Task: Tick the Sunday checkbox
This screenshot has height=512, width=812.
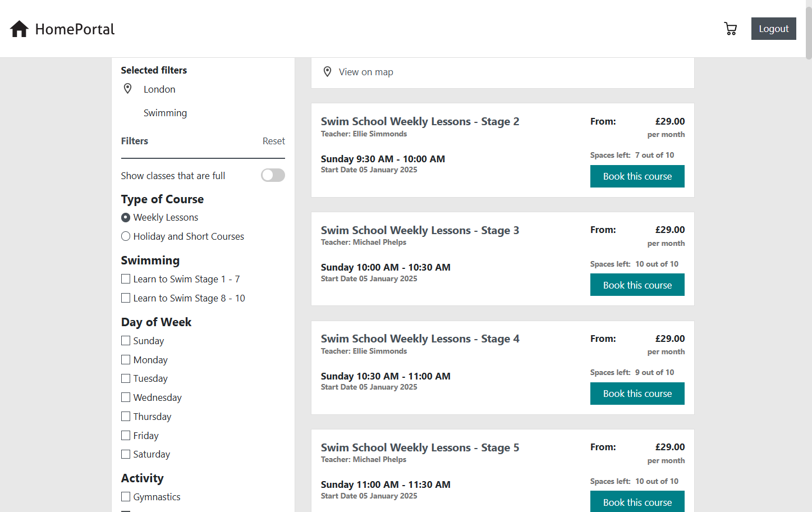Action: [x=126, y=341]
